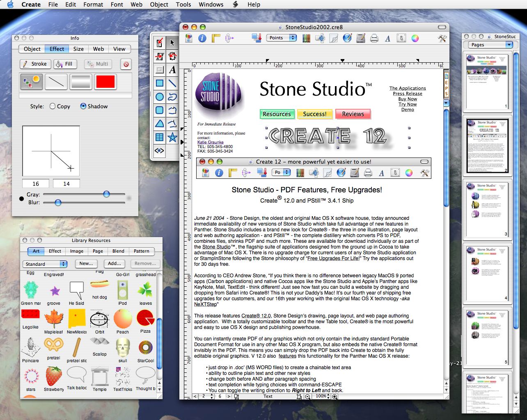Click the zoom in magnifier at bottom bar
The height and width of the screenshot is (420, 527).
point(335,396)
